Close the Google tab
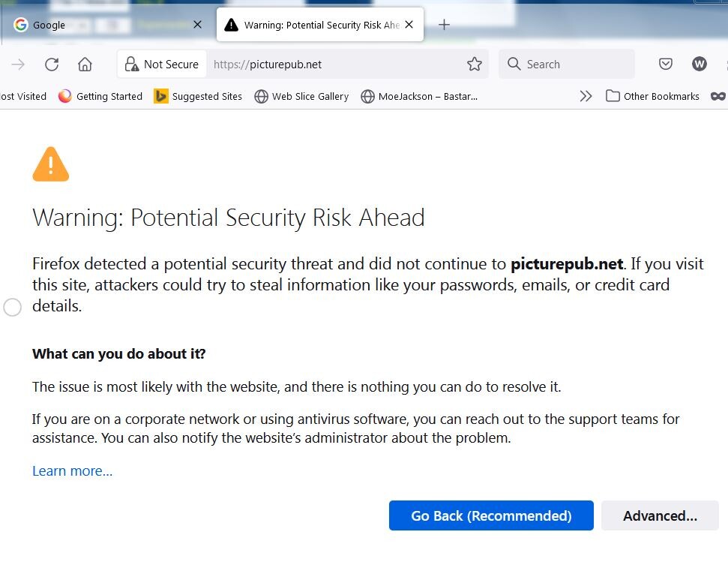 [x=197, y=25]
